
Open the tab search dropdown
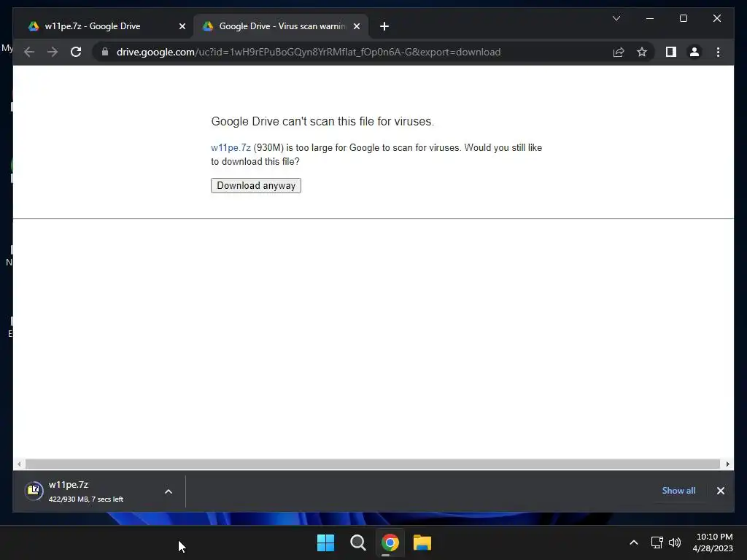point(616,18)
